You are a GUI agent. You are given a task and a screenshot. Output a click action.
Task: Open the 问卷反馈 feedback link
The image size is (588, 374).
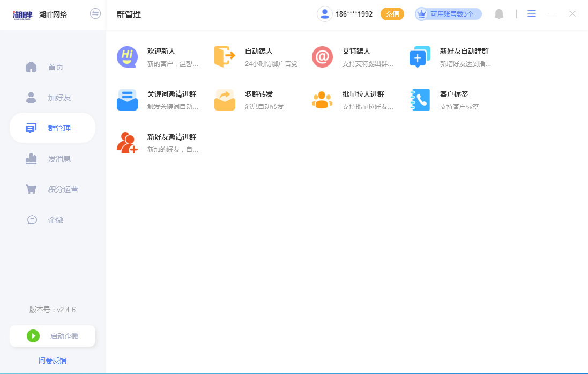click(52, 361)
